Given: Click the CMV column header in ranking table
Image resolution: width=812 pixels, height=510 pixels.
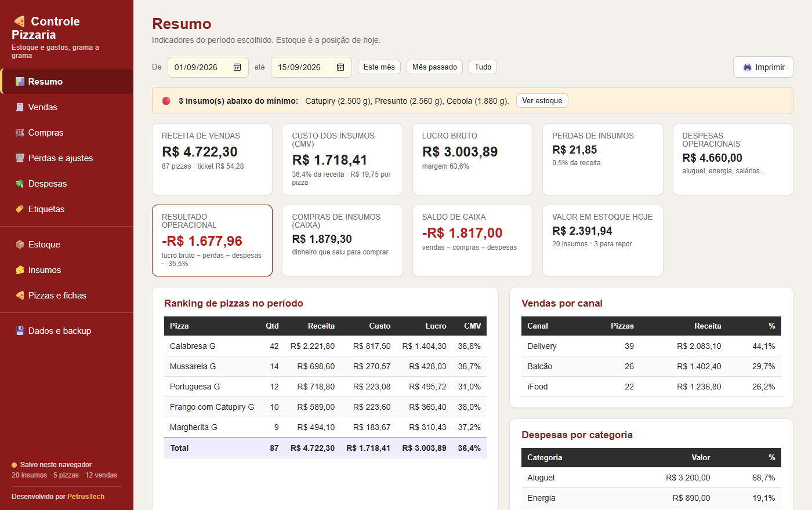Looking at the screenshot, I should tap(473, 326).
